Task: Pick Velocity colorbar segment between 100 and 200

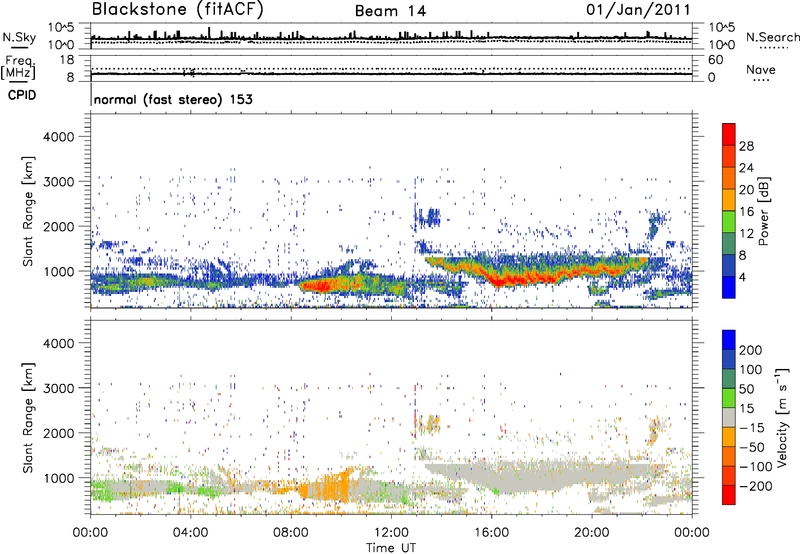Action: 729,361
